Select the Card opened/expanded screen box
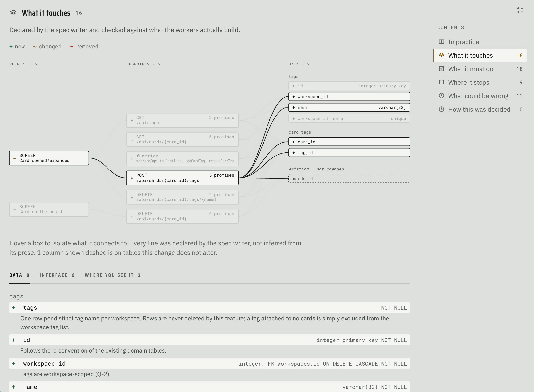 tap(49, 158)
